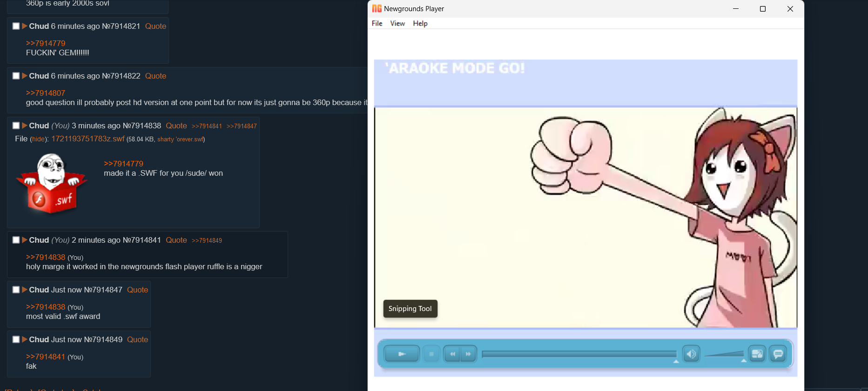Start playback with the player's play button
The image size is (868, 391).
(x=402, y=354)
